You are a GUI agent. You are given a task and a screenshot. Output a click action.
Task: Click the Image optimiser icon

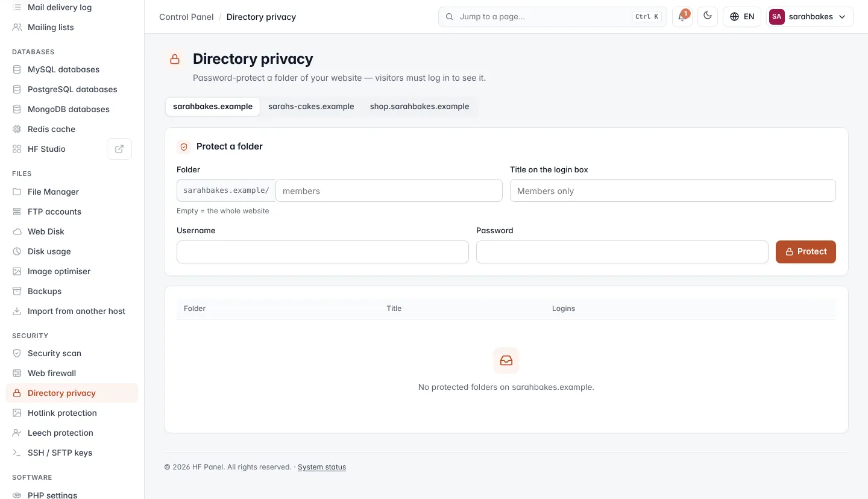(x=17, y=271)
